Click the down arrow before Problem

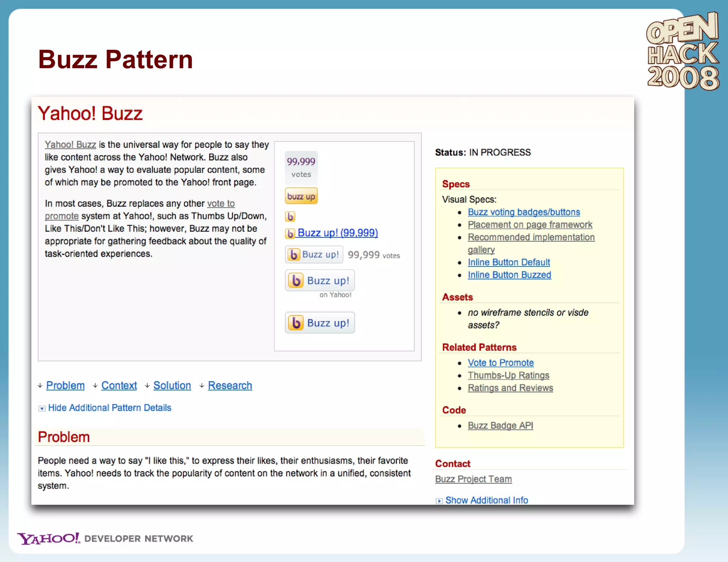[x=40, y=386]
